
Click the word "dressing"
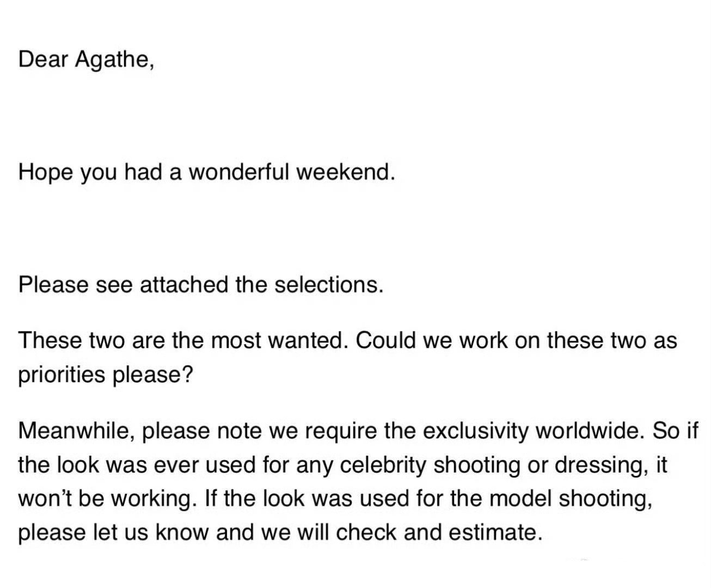coord(592,465)
